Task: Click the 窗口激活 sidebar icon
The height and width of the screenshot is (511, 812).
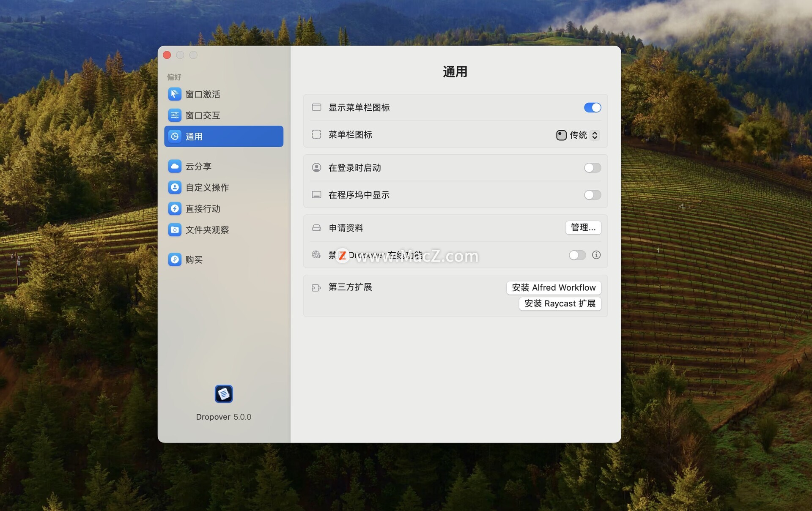Action: click(175, 94)
